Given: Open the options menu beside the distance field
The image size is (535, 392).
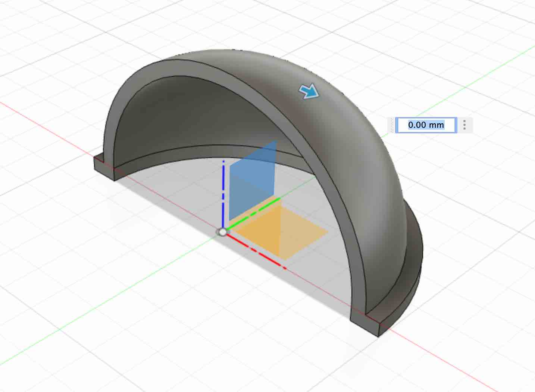Looking at the screenshot, I should 464,125.
